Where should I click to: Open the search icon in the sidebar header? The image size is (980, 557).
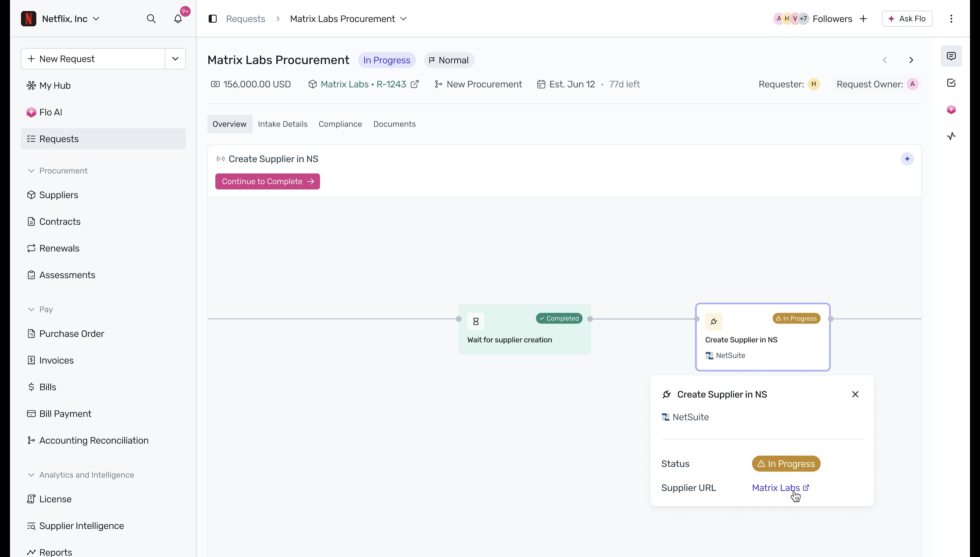coord(151,19)
